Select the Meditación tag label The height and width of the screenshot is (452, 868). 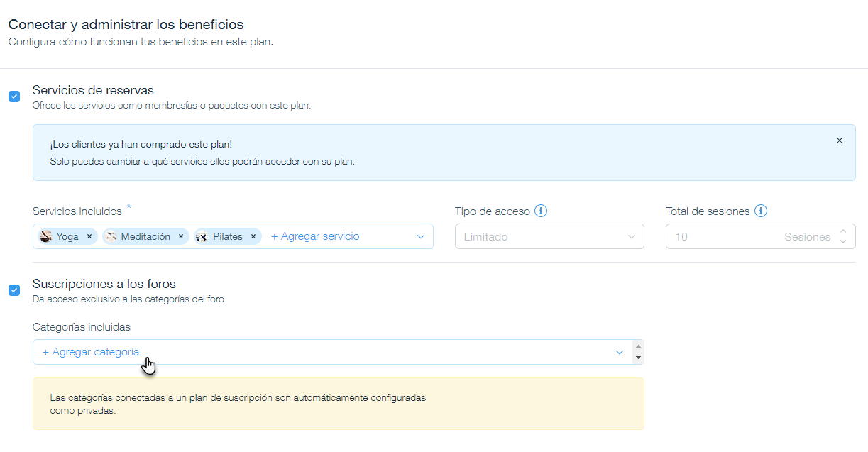point(145,237)
